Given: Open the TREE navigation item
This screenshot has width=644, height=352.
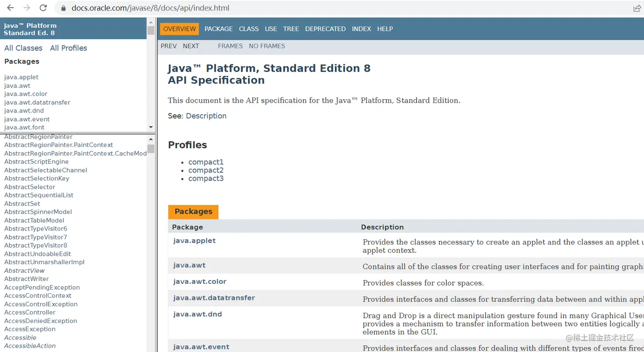Looking at the screenshot, I should point(291,29).
